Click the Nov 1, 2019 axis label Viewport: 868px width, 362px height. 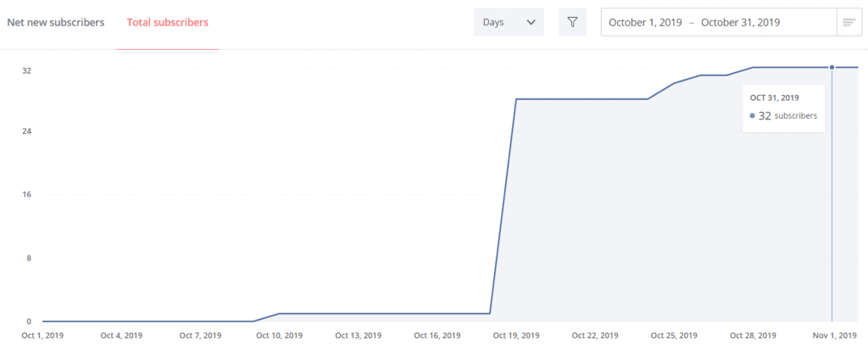tap(837, 336)
